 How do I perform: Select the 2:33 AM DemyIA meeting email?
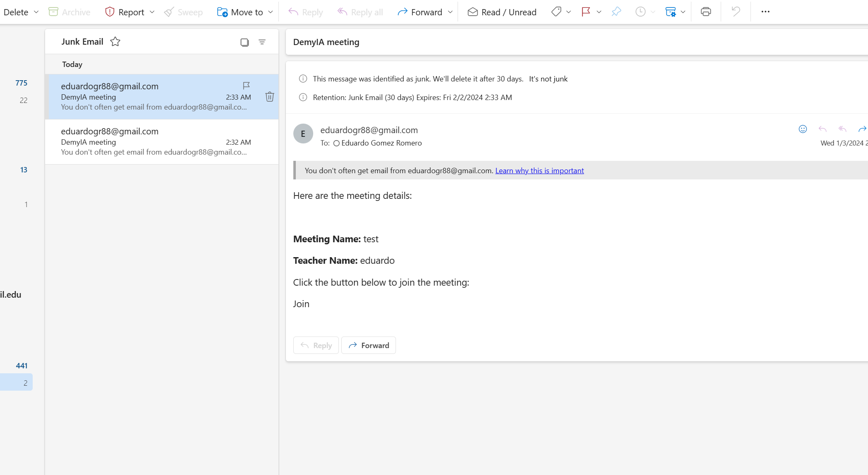[x=161, y=97]
